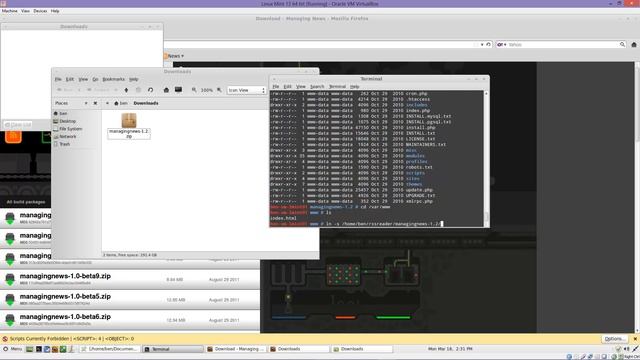This screenshot has height=360, width=640.
Task: Click the NoScript forbidden icon in notification bar
Action: click(x=5, y=339)
